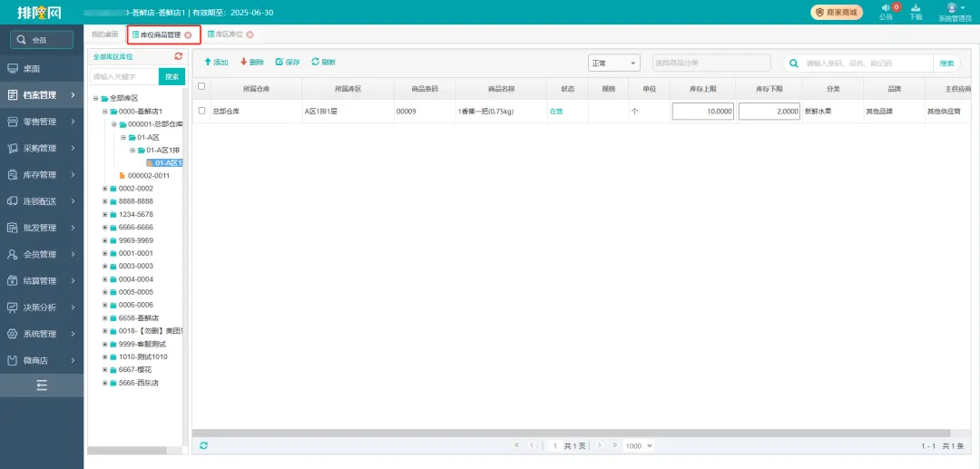Click the 添加 (add) toolbar icon
980x469 pixels.
pyautogui.click(x=208, y=63)
